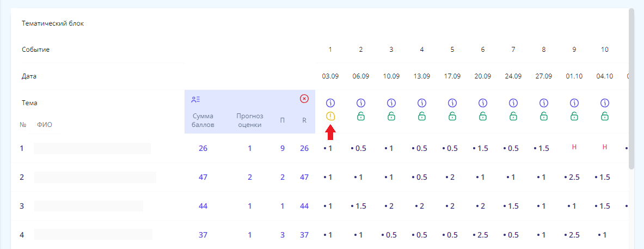Click the Прогноз оценки column header
Screen dimensions: 644x249
(x=250, y=120)
